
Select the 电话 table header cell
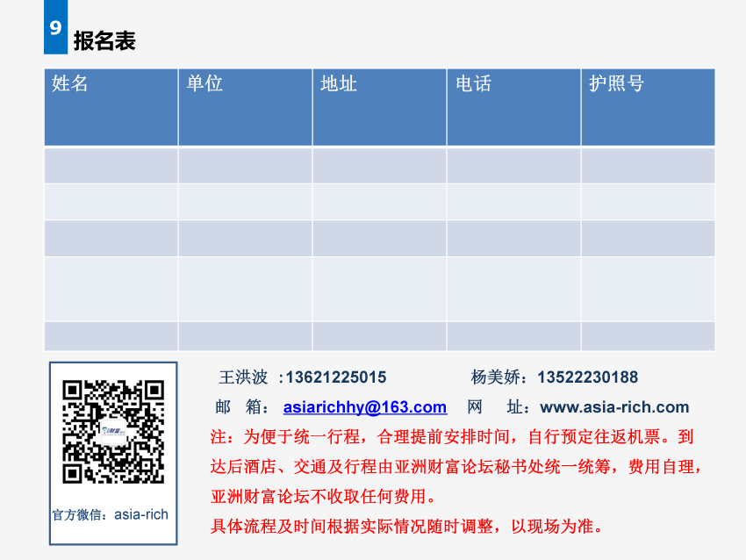click(513, 107)
